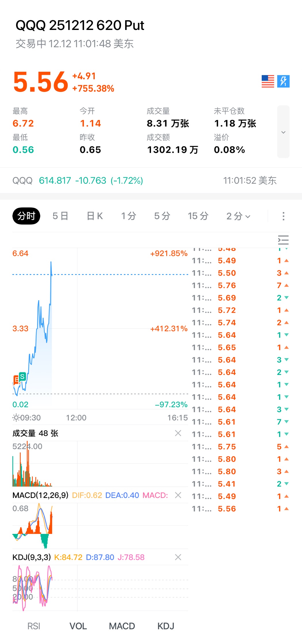Toggle the tick list panel icon
Viewport: 302px width, 644px height.
[x=283, y=240]
